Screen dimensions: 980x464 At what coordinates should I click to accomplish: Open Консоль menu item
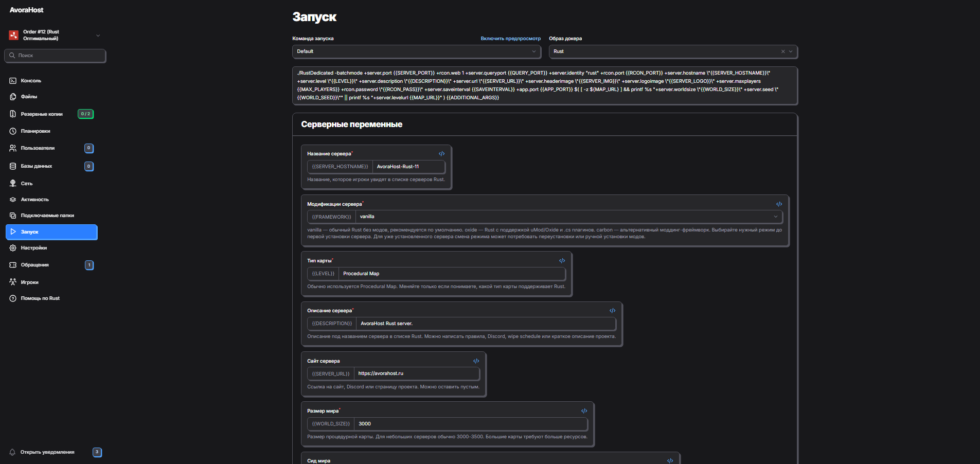51,81
